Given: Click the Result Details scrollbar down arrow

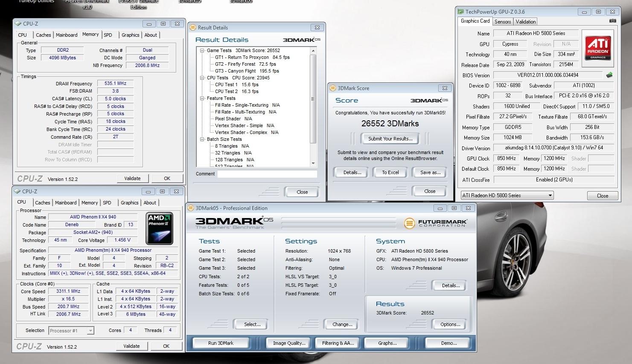Looking at the screenshot, I should tap(313, 163).
